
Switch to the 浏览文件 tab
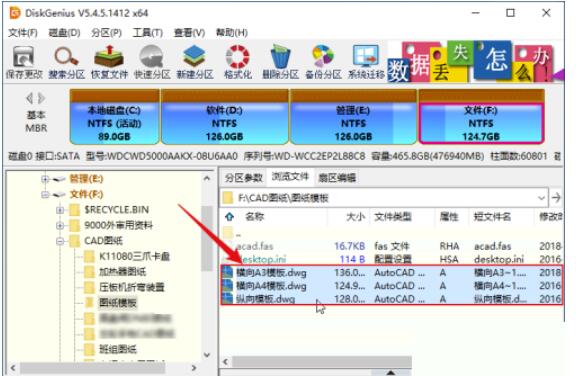click(x=290, y=177)
